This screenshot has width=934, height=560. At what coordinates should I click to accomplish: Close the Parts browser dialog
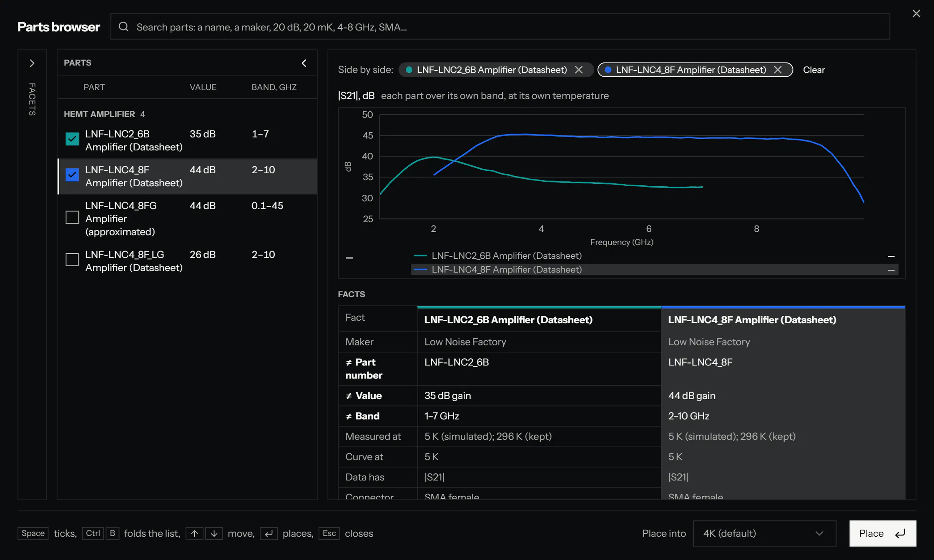(x=916, y=14)
